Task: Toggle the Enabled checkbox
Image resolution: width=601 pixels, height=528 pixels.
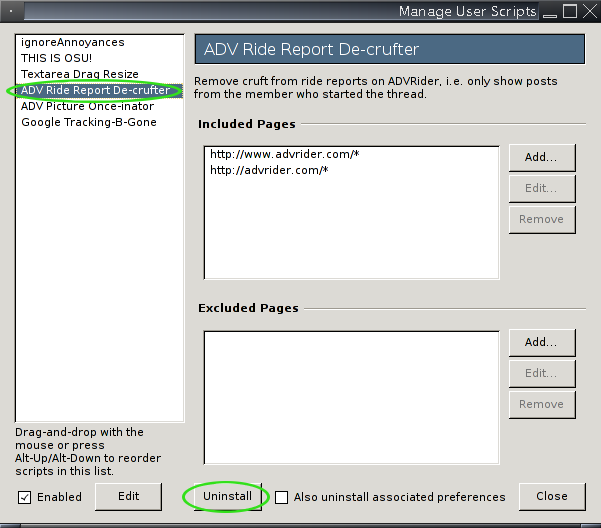Action: (25, 497)
